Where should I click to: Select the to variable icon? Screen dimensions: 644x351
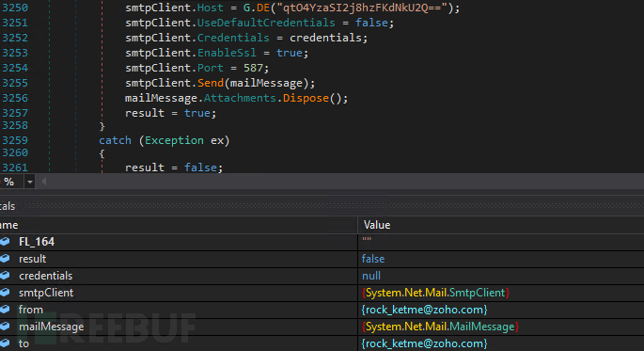click(5, 343)
